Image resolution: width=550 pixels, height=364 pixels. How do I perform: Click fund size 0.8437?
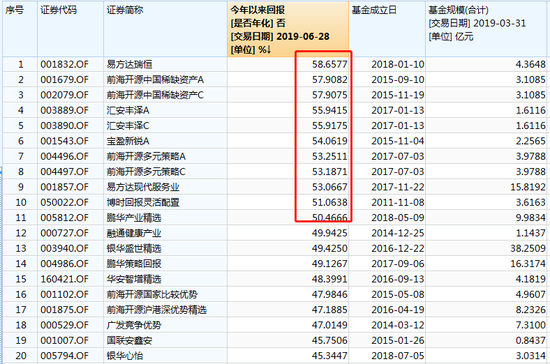[531, 341]
